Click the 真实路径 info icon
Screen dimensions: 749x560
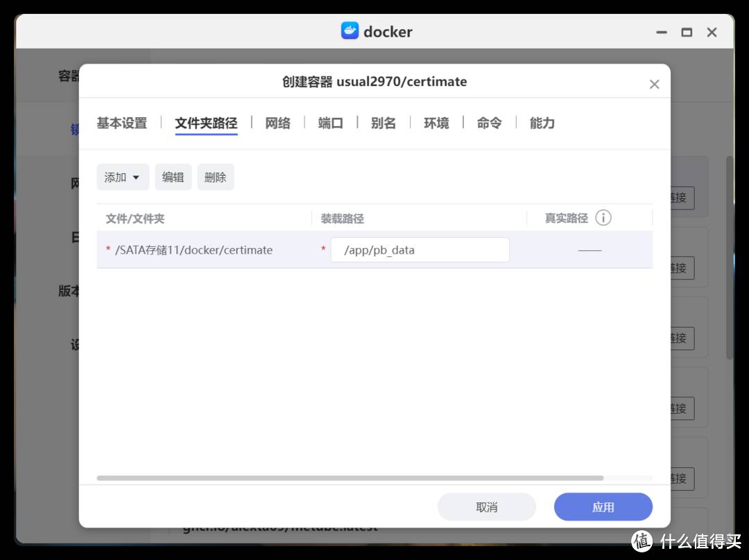pos(603,218)
